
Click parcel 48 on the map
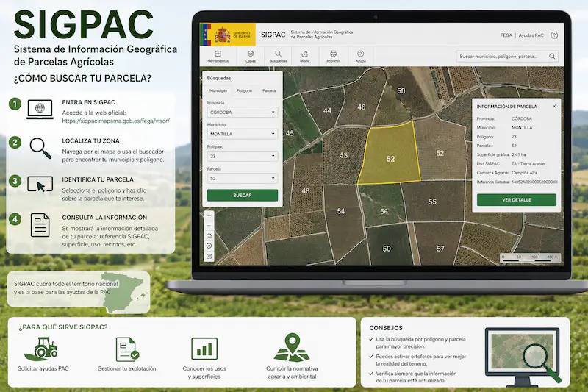pyautogui.click(x=306, y=191)
